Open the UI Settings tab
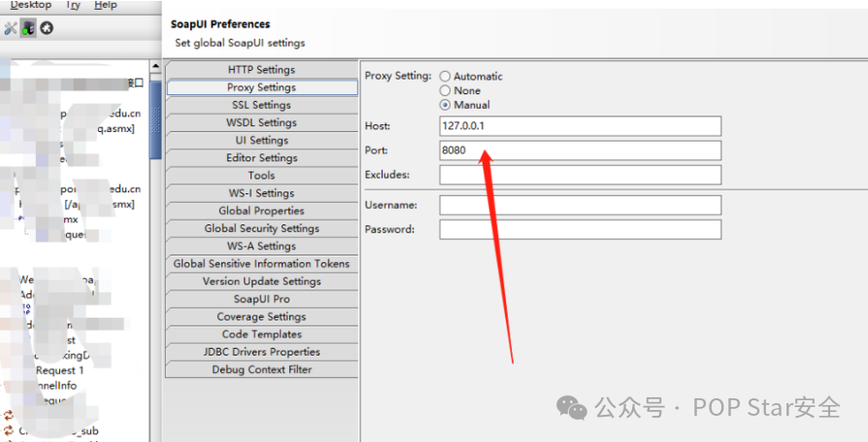The height and width of the screenshot is (442, 868). coord(262,141)
